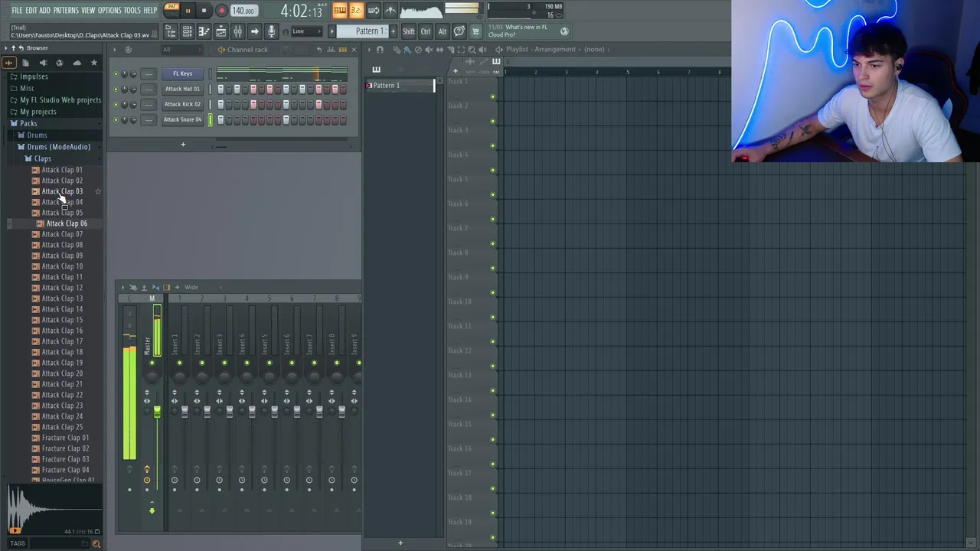
Task: Mute playlist Track 3 green dot
Action: click(x=492, y=145)
